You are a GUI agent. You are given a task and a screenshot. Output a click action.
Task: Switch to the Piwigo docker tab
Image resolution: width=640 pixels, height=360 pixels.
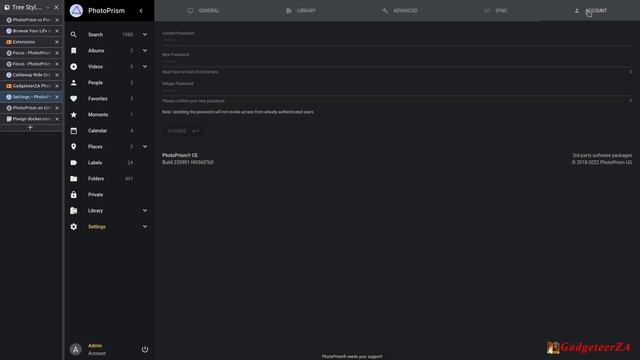tap(32, 119)
